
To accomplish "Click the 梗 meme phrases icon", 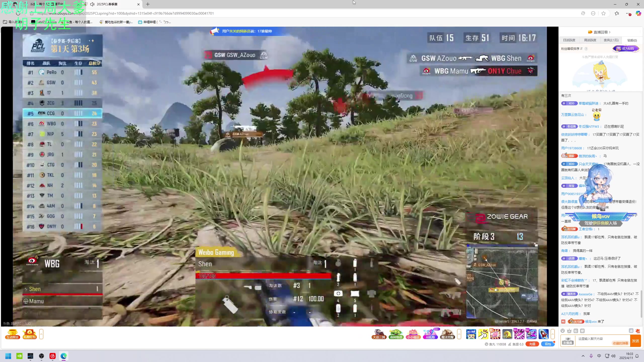I will pyautogui.click(x=582, y=331).
